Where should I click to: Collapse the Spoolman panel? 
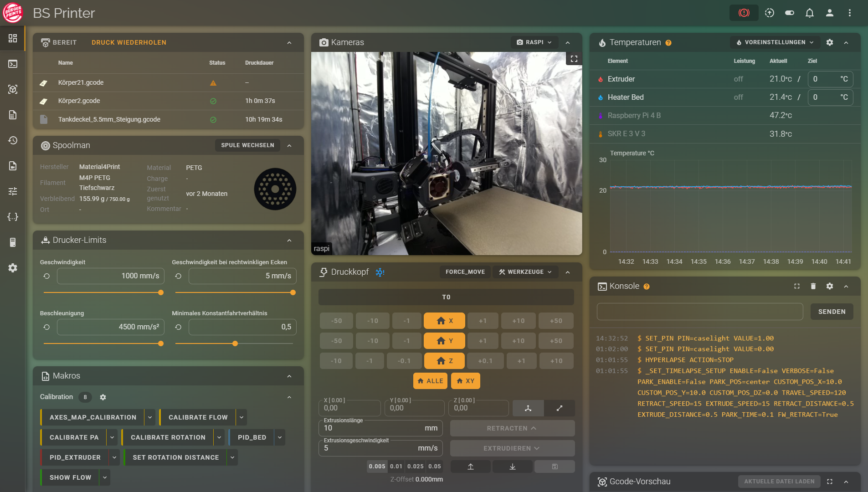click(x=289, y=145)
